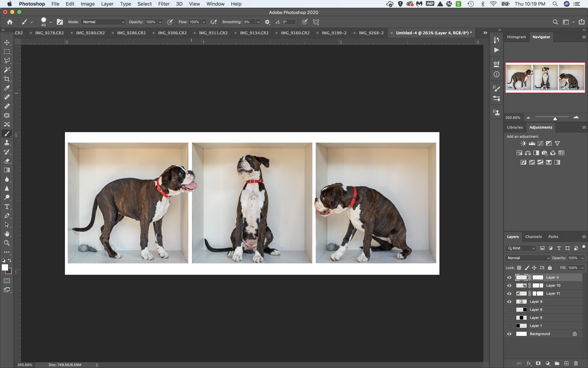
Task: Create a new layer group folder
Action: click(557, 363)
